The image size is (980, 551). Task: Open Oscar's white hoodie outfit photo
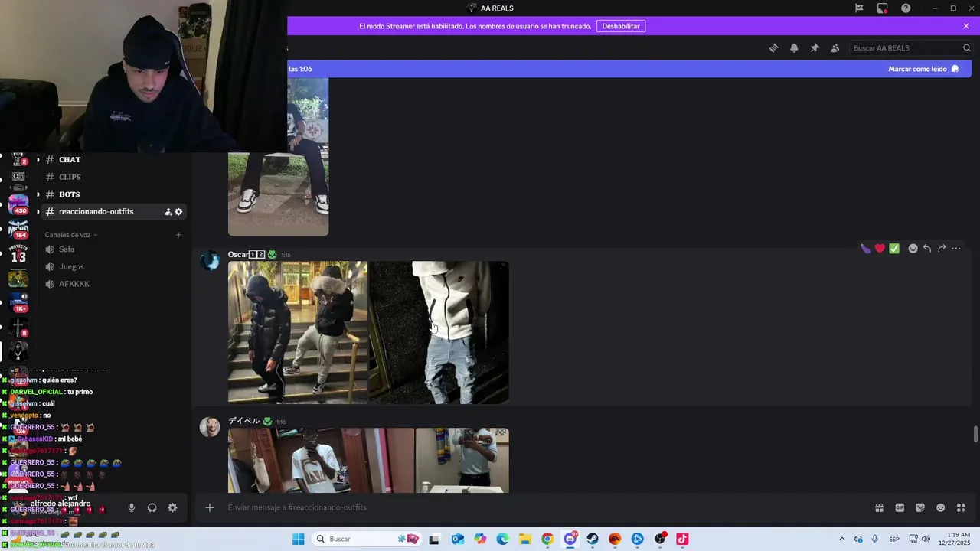(439, 332)
